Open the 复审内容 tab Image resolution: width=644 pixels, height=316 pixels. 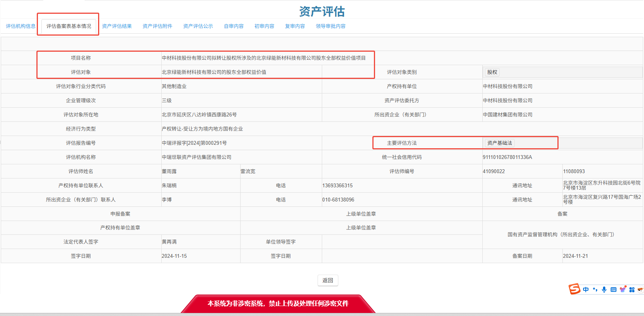point(295,26)
